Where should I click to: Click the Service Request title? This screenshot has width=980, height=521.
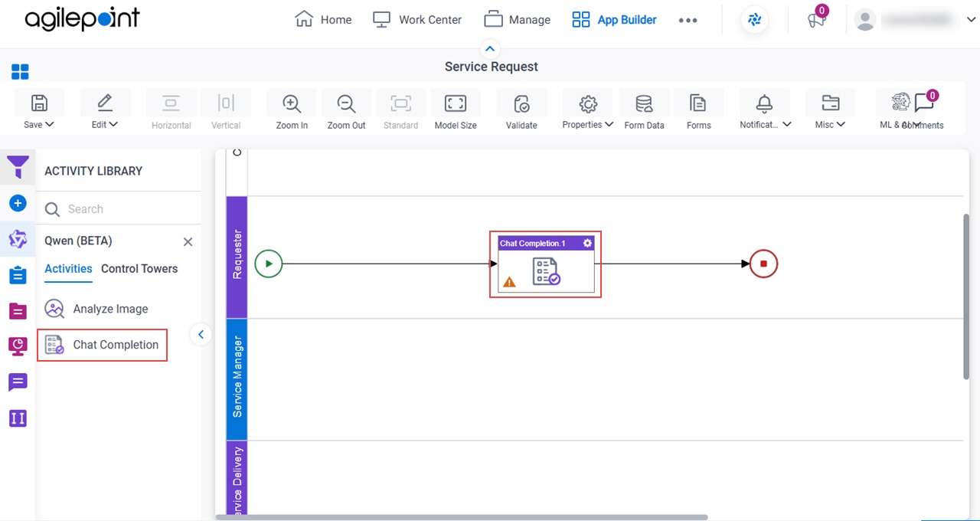click(492, 67)
